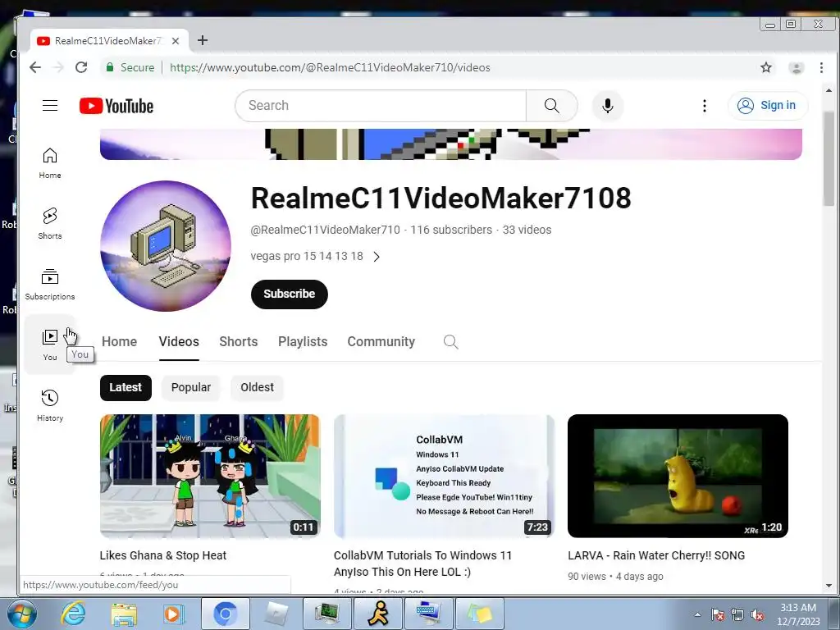Switch to the Community tab
Viewport: 840px width, 630px height.
tap(381, 342)
